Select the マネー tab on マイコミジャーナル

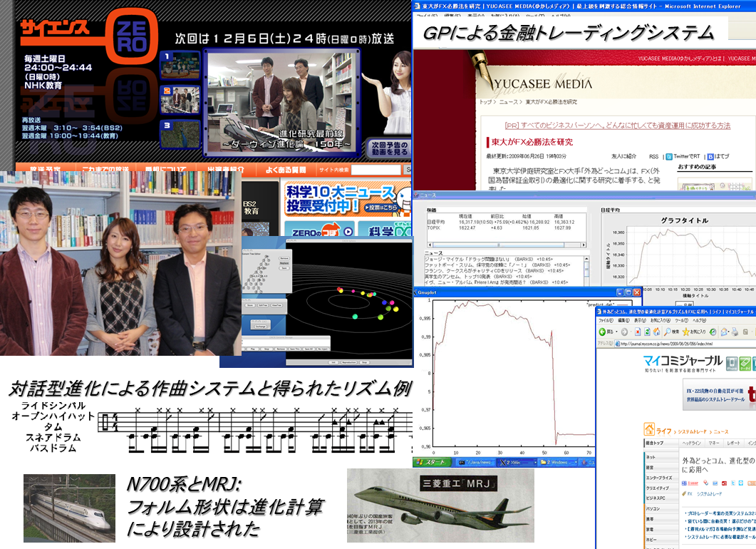tap(713, 443)
